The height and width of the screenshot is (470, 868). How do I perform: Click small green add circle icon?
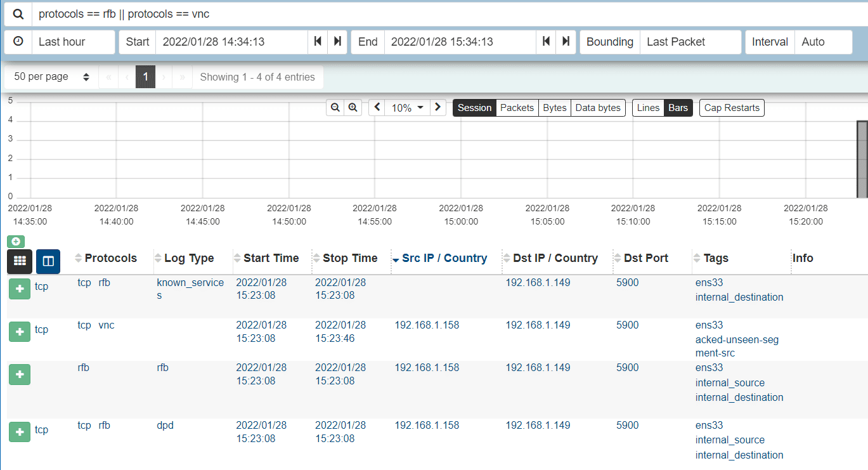point(15,241)
